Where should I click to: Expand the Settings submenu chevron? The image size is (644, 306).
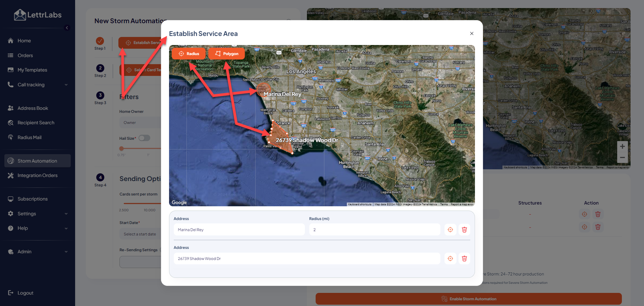(x=66, y=214)
